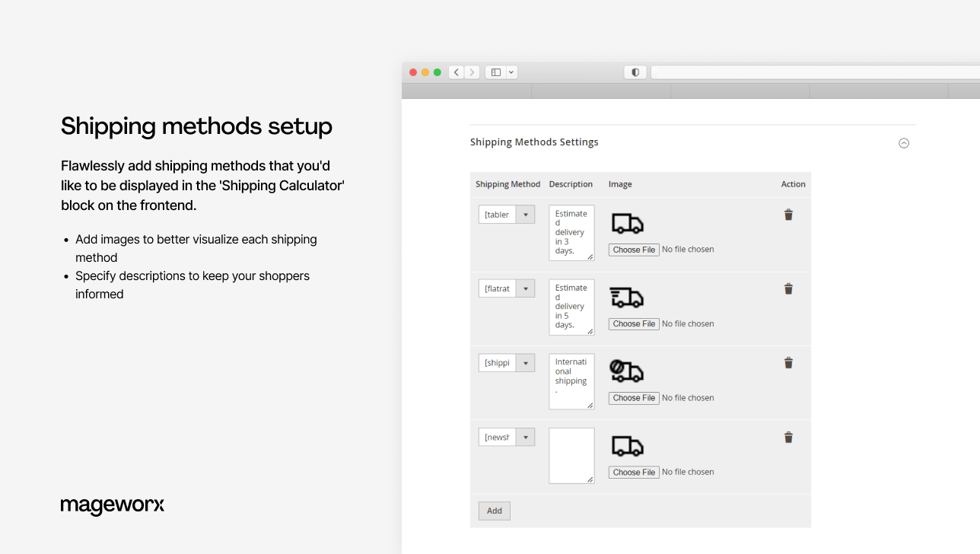This screenshot has width=980, height=554.
Task: Open the [newshipping] method dropdown
Action: tap(525, 437)
